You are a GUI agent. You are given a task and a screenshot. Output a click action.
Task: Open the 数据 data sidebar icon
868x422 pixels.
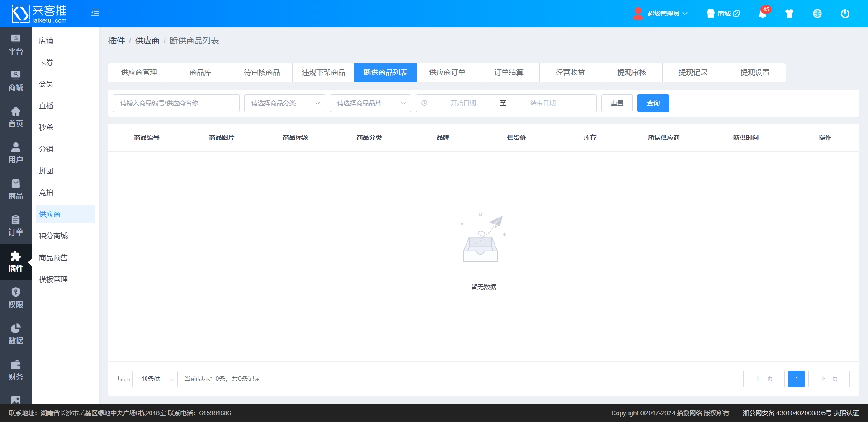pos(16,334)
